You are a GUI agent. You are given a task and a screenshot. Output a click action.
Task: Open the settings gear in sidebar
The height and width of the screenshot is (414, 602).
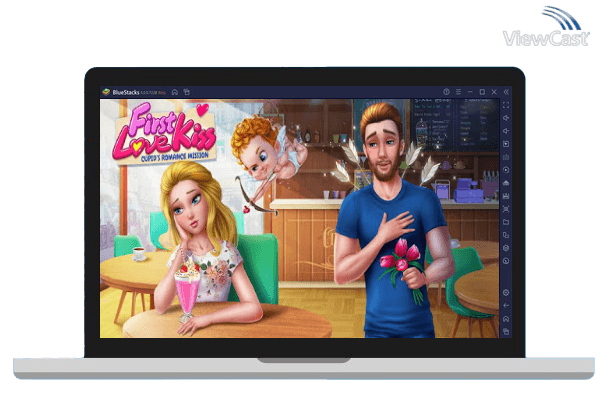click(506, 293)
